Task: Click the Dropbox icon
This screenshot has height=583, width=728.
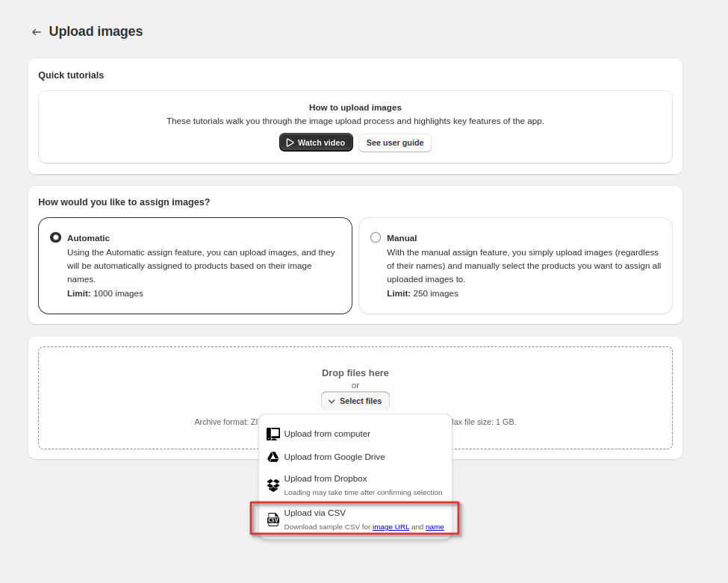Action: pyautogui.click(x=273, y=485)
